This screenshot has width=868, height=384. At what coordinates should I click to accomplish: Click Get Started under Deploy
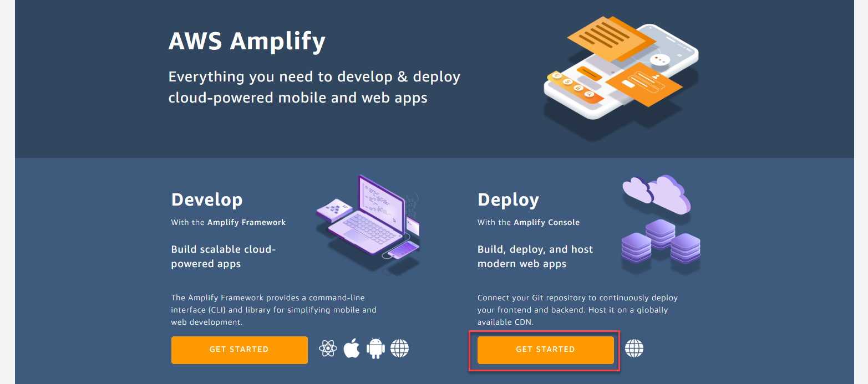[x=546, y=350]
